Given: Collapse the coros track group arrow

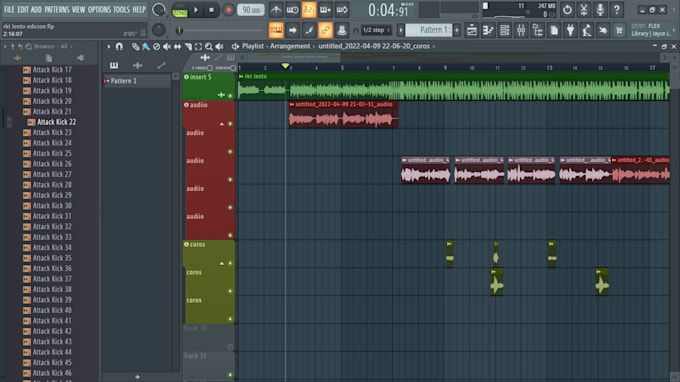Looking at the screenshot, I should [222, 263].
